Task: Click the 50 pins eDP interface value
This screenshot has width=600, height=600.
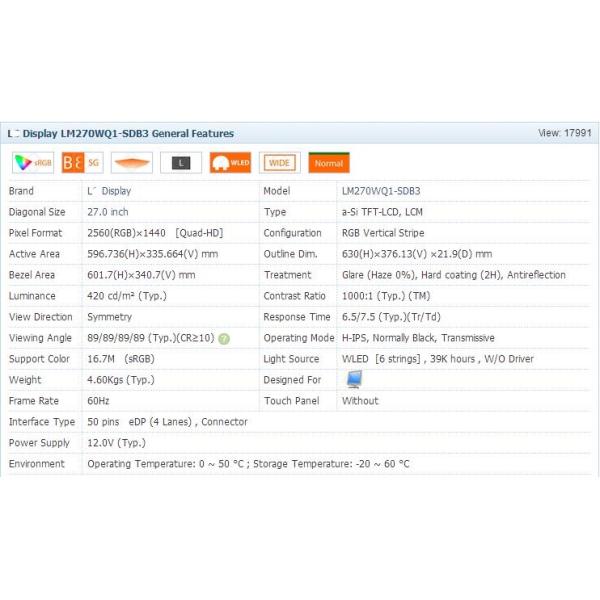Action: pos(167,422)
